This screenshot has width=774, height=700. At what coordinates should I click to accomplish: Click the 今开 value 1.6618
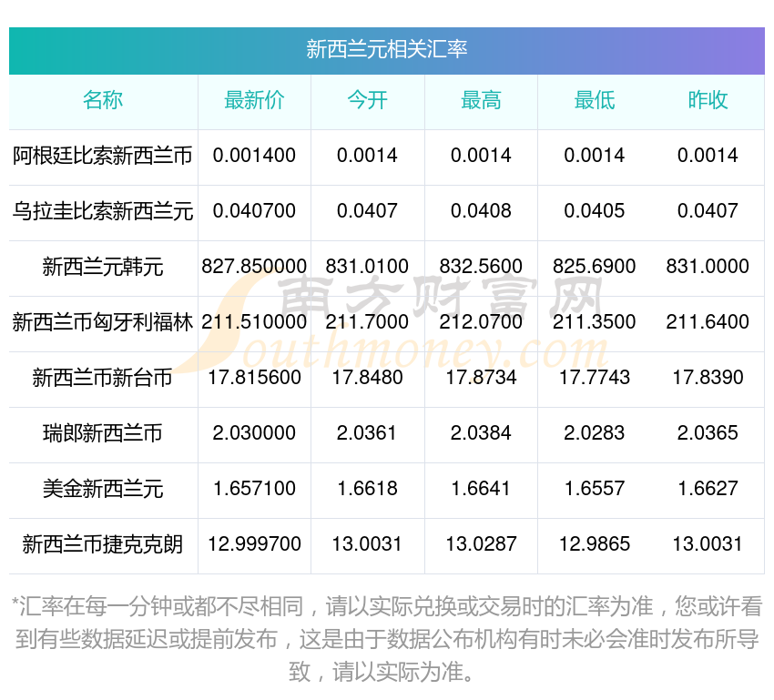pyautogui.click(x=367, y=489)
